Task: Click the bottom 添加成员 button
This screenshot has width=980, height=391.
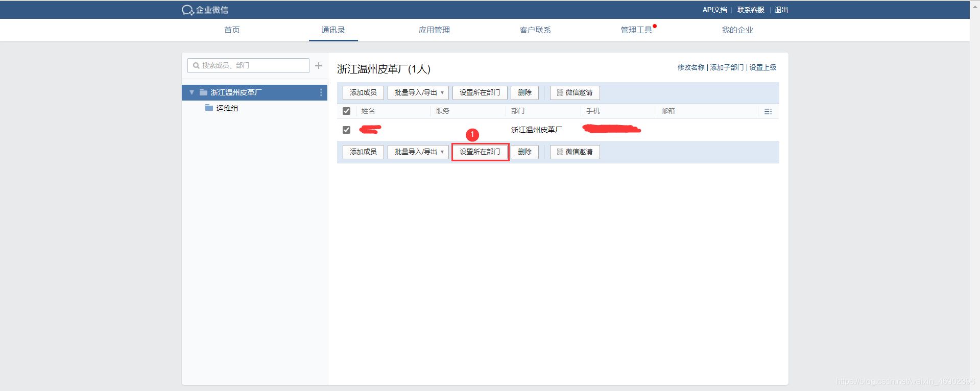Action: tap(363, 152)
